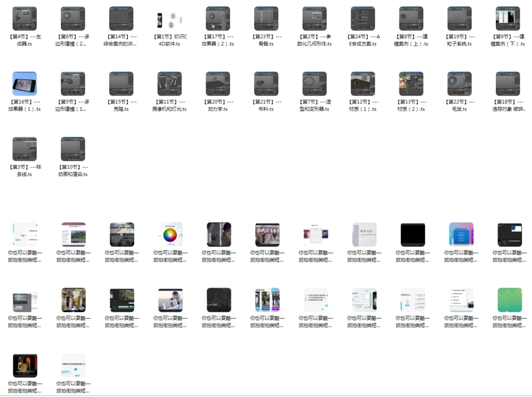Select the 【第19节】粒子系统.ts file

[x=459, y=19]
